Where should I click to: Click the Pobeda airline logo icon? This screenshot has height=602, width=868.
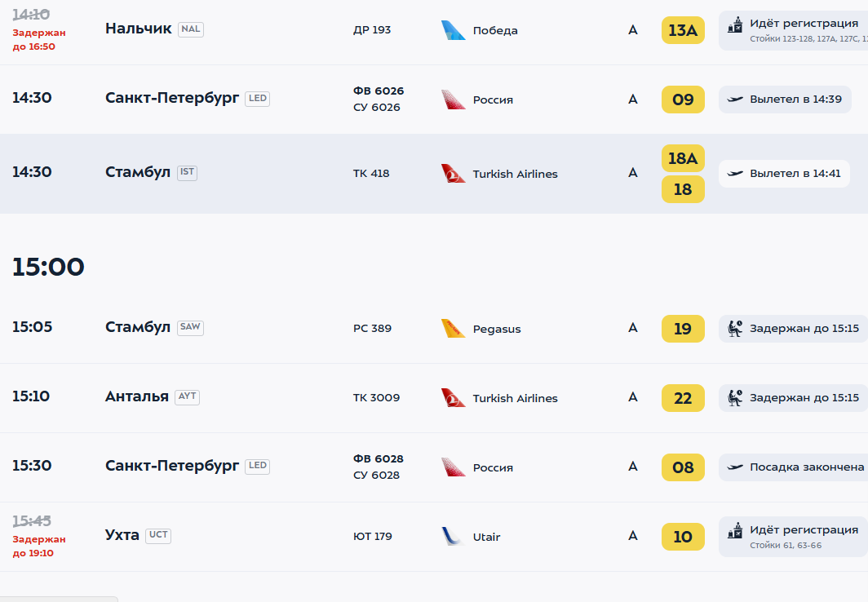point(453,30)
